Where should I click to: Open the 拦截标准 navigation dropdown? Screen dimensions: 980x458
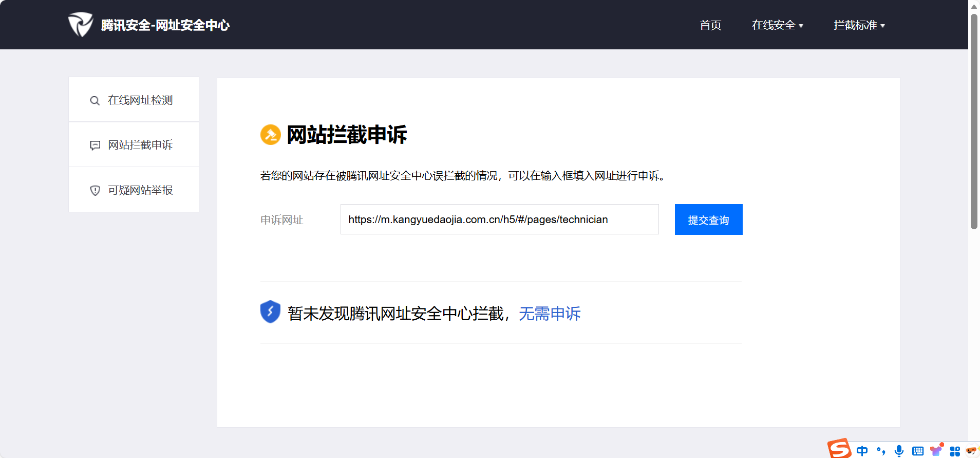[x=859, y=25]
